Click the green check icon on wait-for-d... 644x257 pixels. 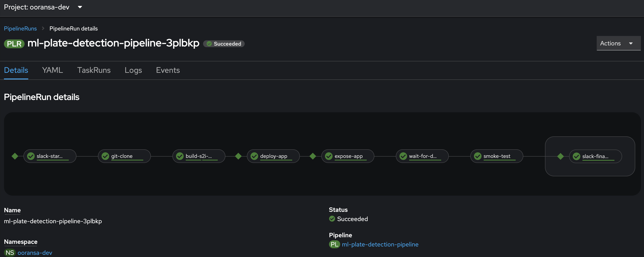(x=403, y=156)
